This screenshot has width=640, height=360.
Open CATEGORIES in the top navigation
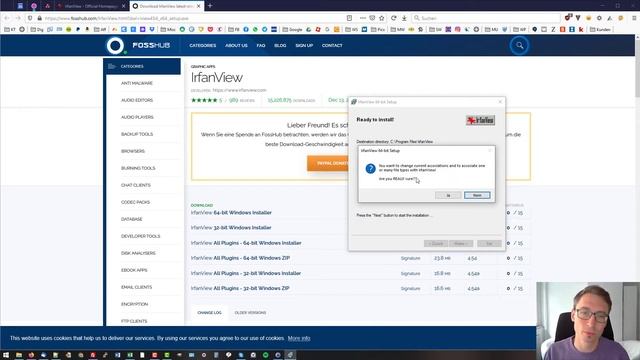202,45
